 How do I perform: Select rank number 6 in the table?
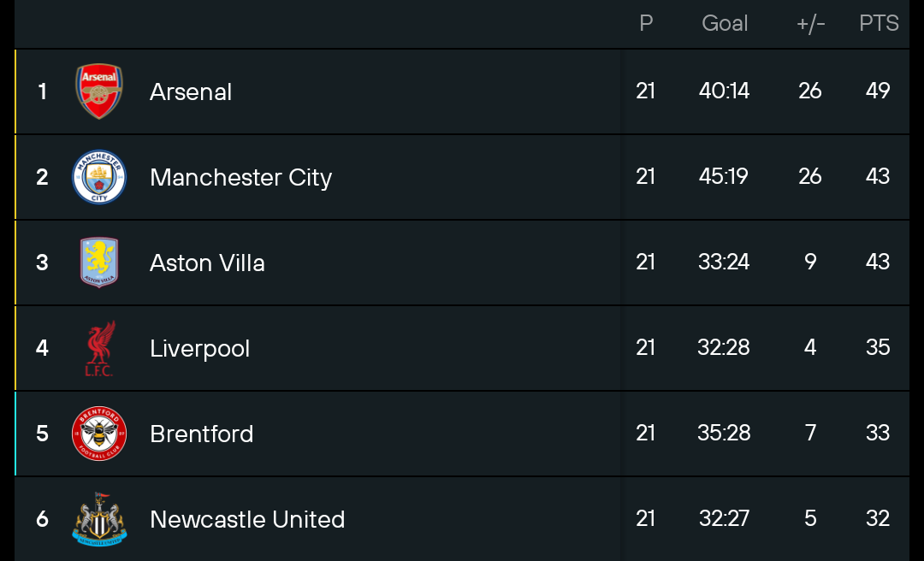[42, 519]
